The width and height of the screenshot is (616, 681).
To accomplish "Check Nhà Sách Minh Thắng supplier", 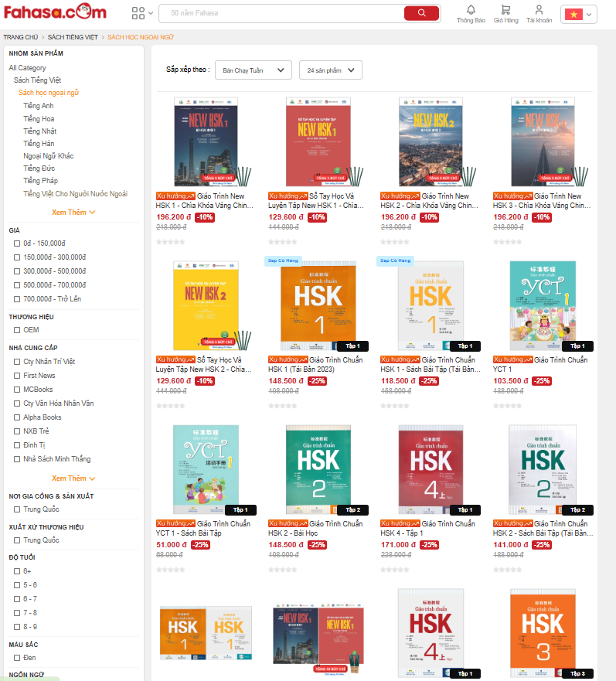I will pos(17,458).
